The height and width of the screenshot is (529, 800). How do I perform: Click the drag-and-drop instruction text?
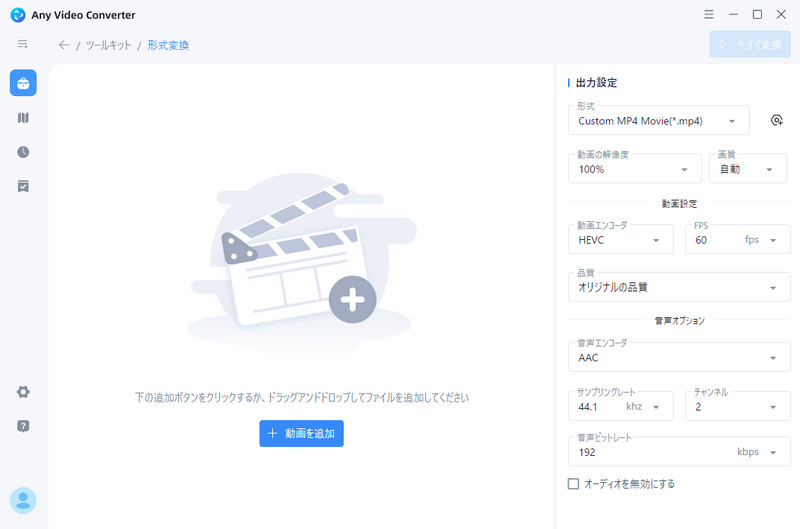coord(302,397)
